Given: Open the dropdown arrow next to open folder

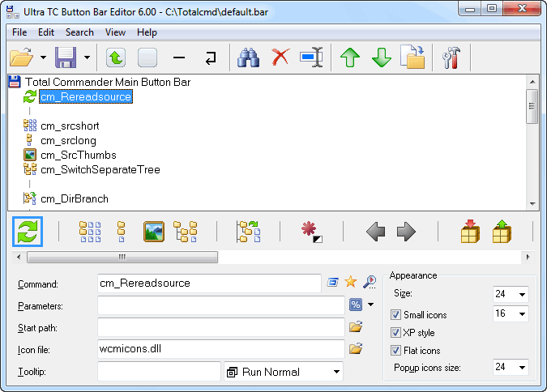Looking at the screenshot, I should coord(43,58).
